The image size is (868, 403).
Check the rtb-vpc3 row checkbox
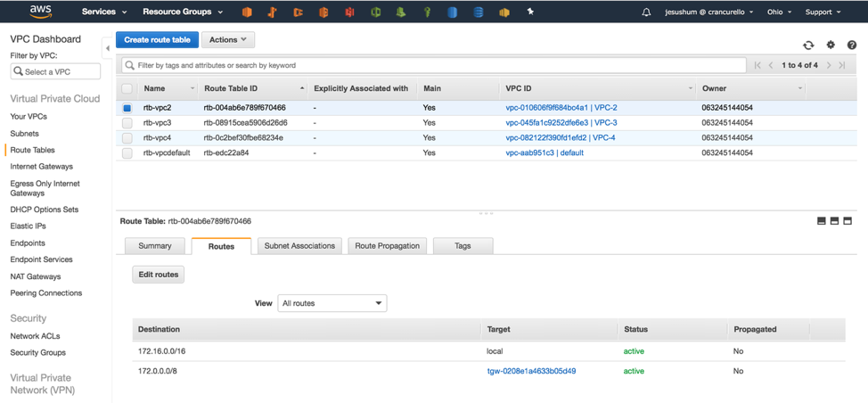click(x=127, y=123)
